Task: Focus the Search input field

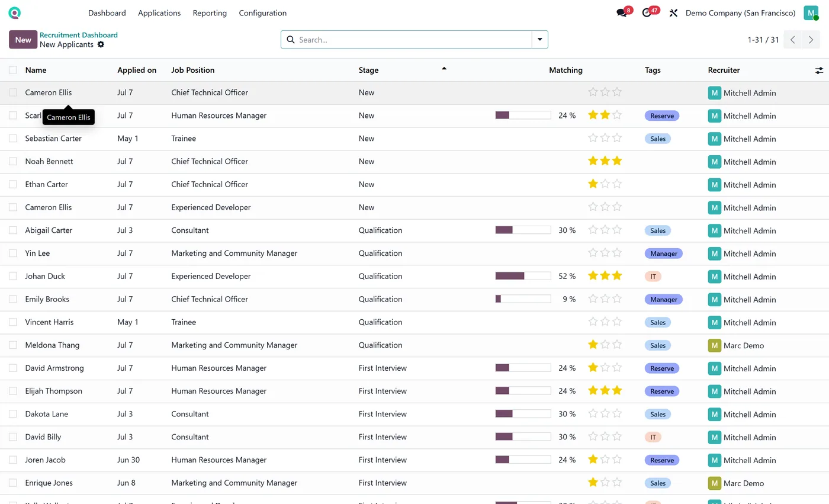Action: (x=413, y=40)
